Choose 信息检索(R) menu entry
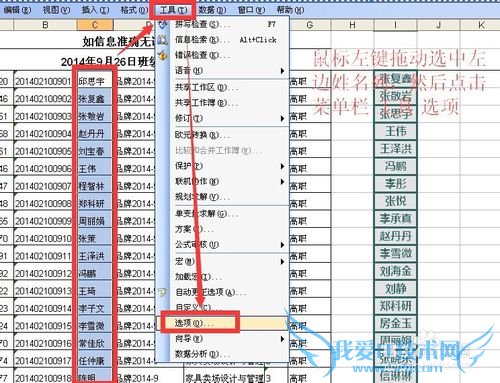 click(223, 40)
